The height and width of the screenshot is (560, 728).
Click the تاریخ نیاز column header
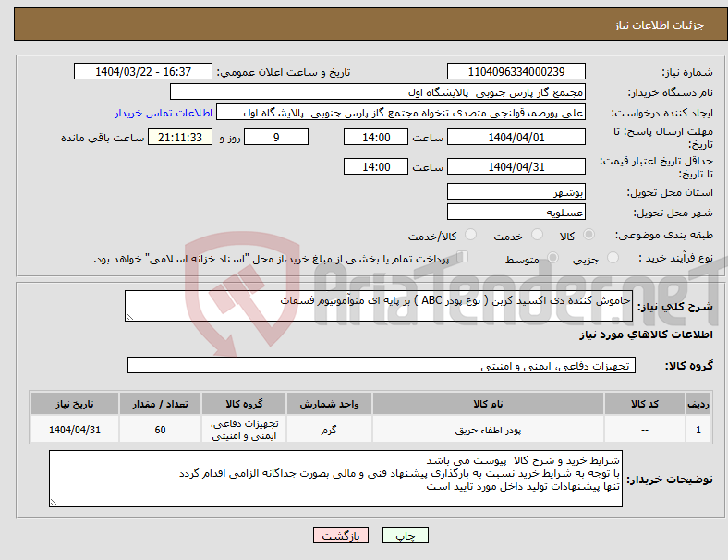tap(75, 404)
